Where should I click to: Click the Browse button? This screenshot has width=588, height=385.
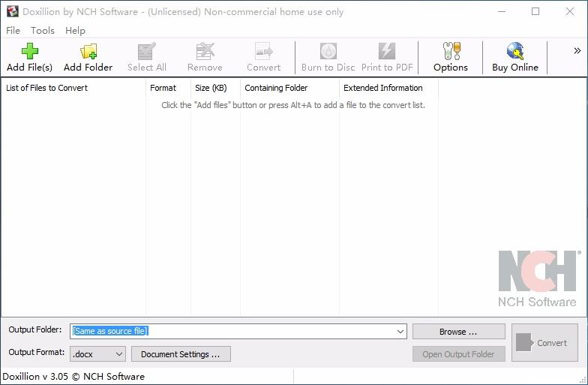(459, 332)
